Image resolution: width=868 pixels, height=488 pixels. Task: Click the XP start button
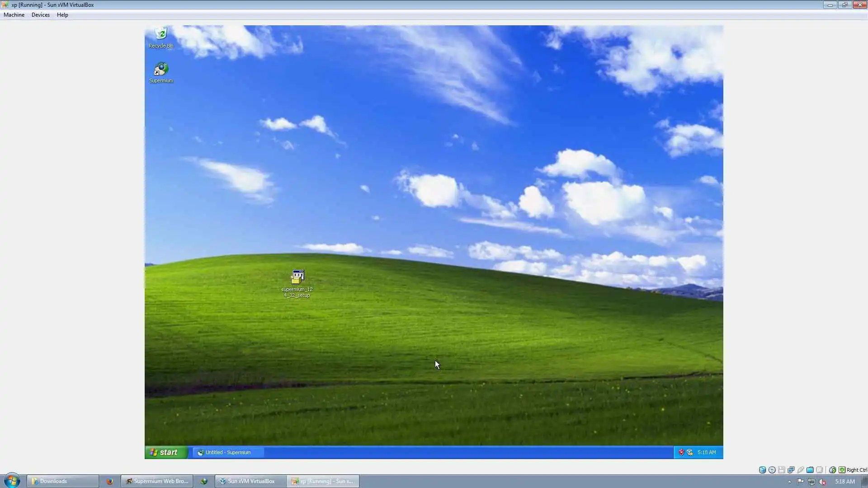(x=165, y=452)
